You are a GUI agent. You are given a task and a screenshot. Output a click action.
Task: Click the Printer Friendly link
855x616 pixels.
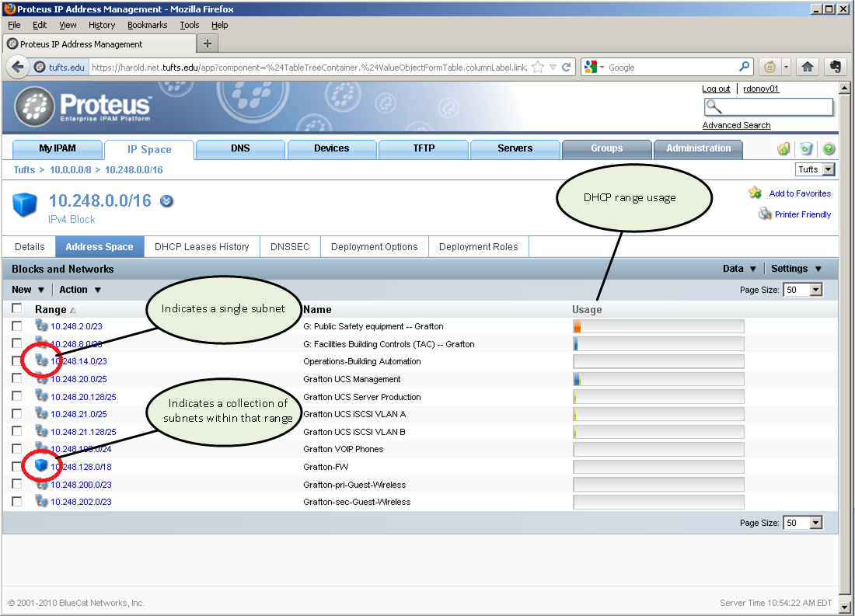click(x=803, y=214)
